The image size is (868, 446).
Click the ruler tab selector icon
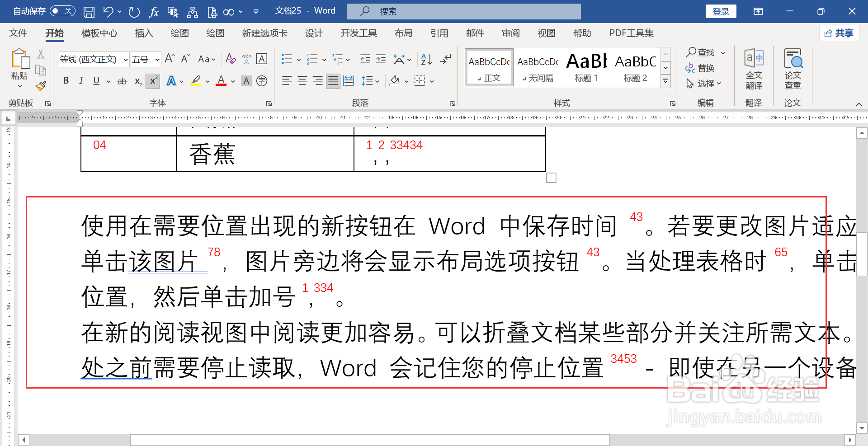tap(8, 118)
